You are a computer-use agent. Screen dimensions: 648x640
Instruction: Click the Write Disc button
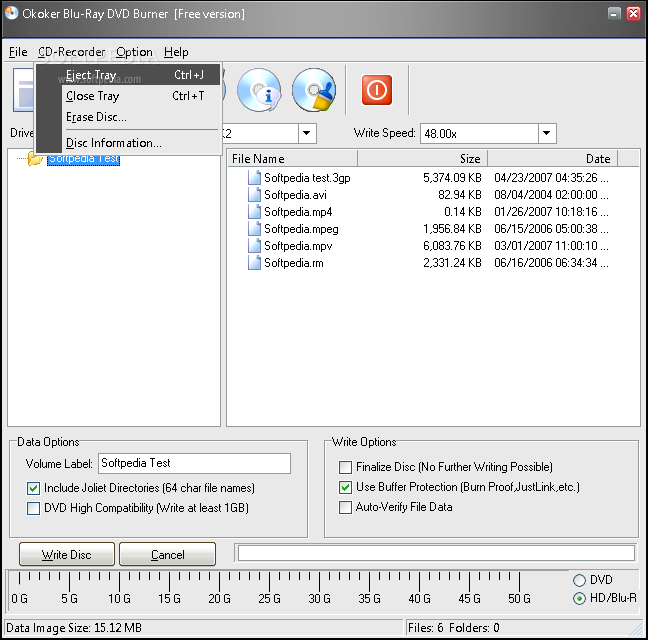(67, 554)
